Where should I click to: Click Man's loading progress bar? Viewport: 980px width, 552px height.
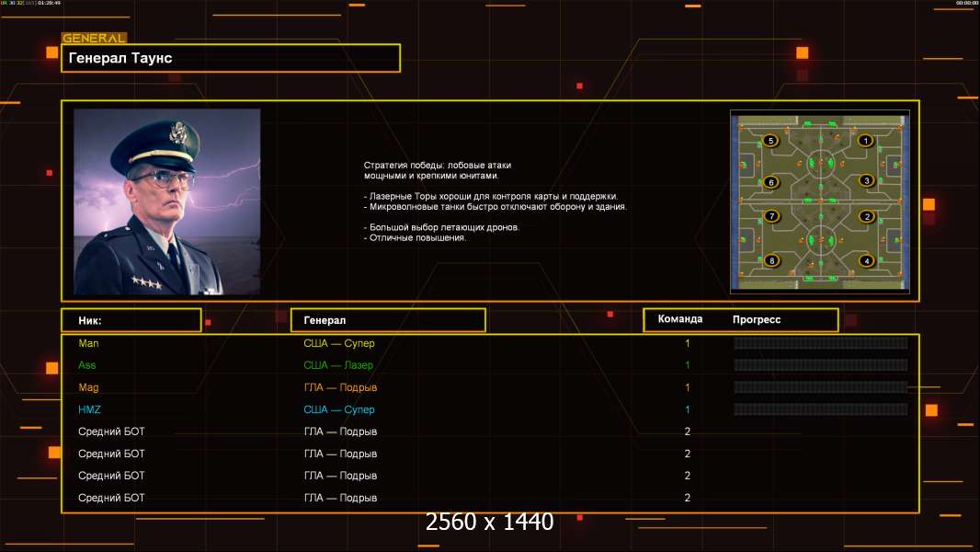[821, 342]
